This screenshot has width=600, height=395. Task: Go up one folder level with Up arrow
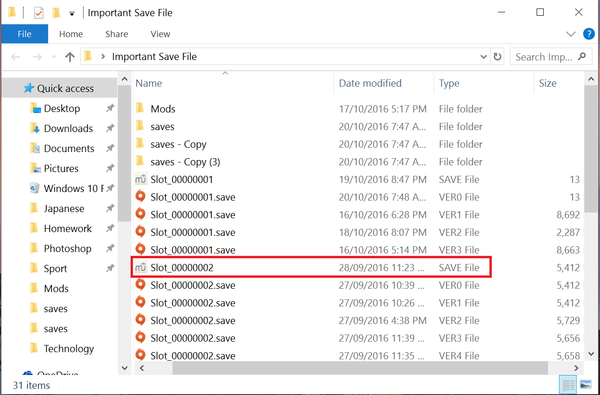click(70, 57)
